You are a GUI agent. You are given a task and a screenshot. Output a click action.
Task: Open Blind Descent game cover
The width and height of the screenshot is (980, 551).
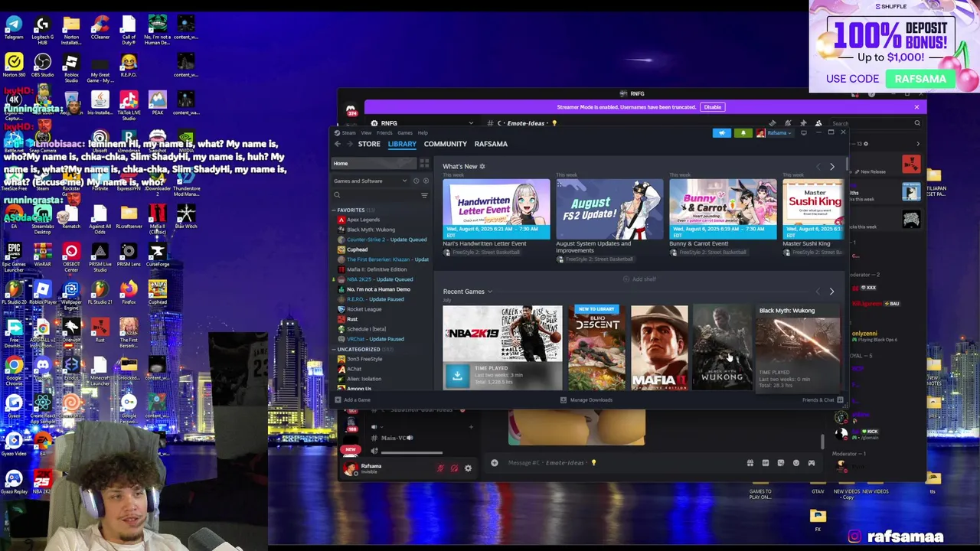(x=596, y=347)
